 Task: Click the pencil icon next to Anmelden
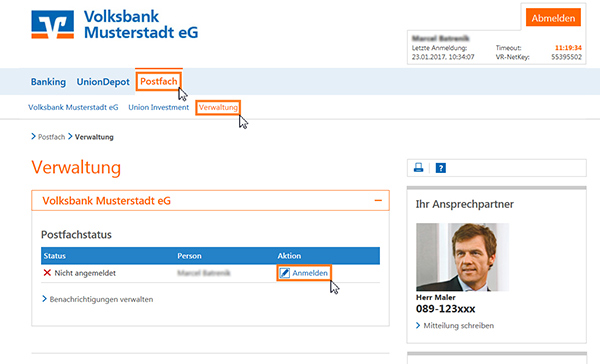[x=284, y=273]
